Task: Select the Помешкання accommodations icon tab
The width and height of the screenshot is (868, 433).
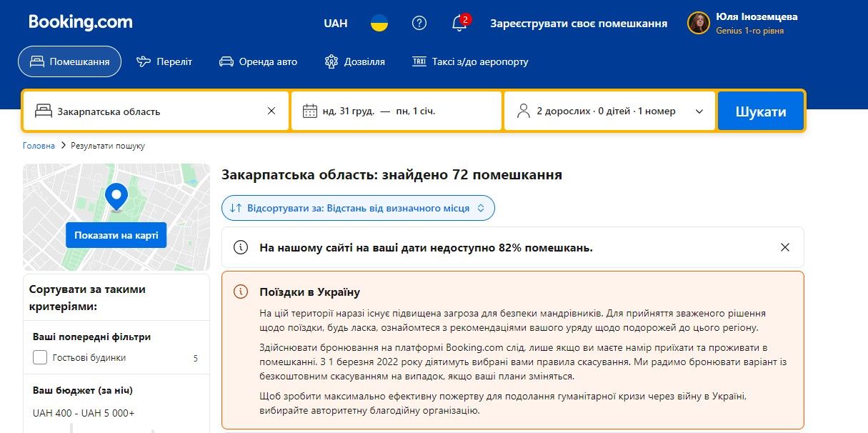Action: (69, 61)
